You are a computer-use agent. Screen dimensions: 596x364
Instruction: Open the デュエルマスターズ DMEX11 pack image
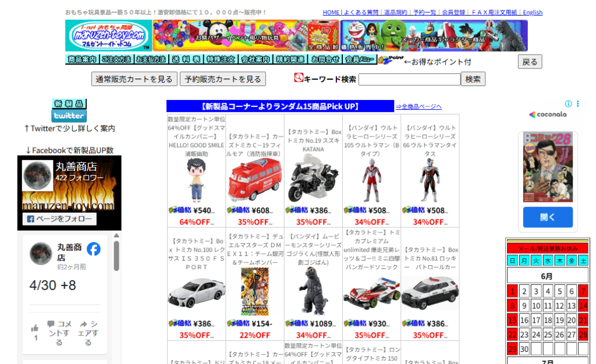click(x=255, y=291)
